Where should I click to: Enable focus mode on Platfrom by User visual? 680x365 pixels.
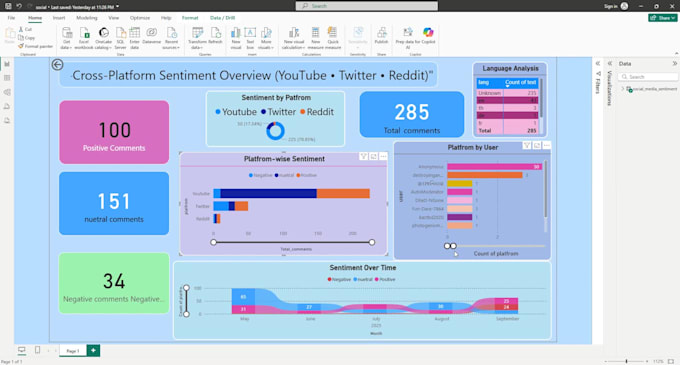tap(537, 145)
